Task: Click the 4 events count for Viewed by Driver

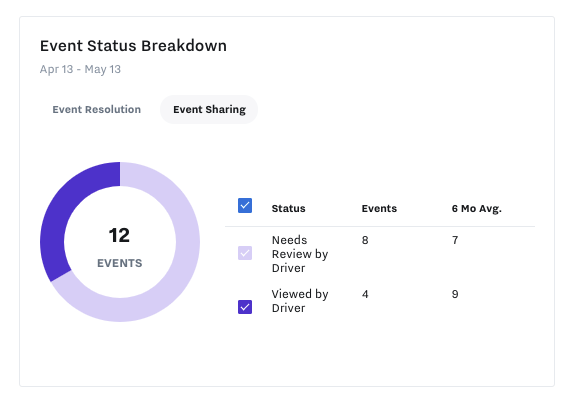Action: [365, 294]
